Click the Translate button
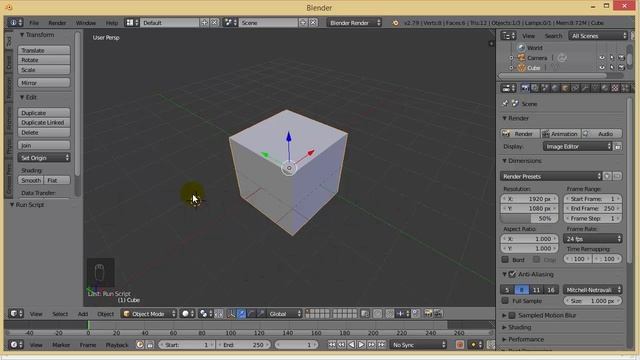 (x=44, y=50)
